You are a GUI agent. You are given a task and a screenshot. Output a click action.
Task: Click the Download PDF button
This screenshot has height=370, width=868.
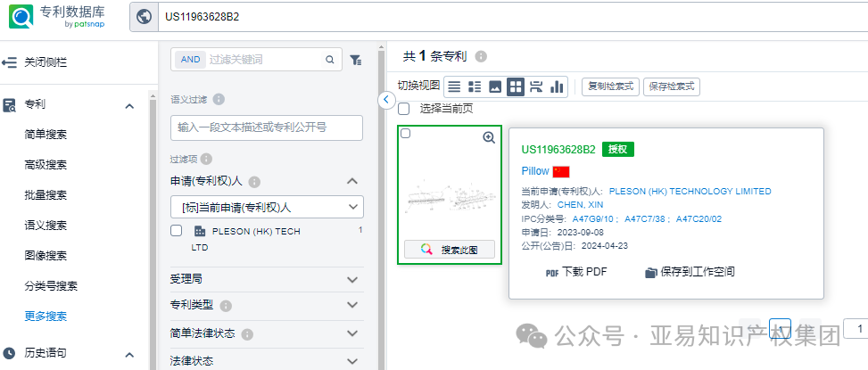click(576, 272)
